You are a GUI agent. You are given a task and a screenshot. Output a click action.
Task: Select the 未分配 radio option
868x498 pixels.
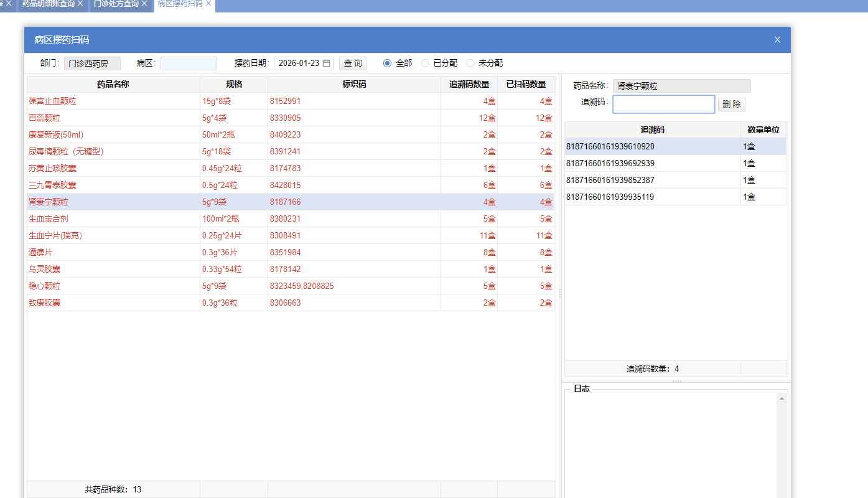[470, 63]
